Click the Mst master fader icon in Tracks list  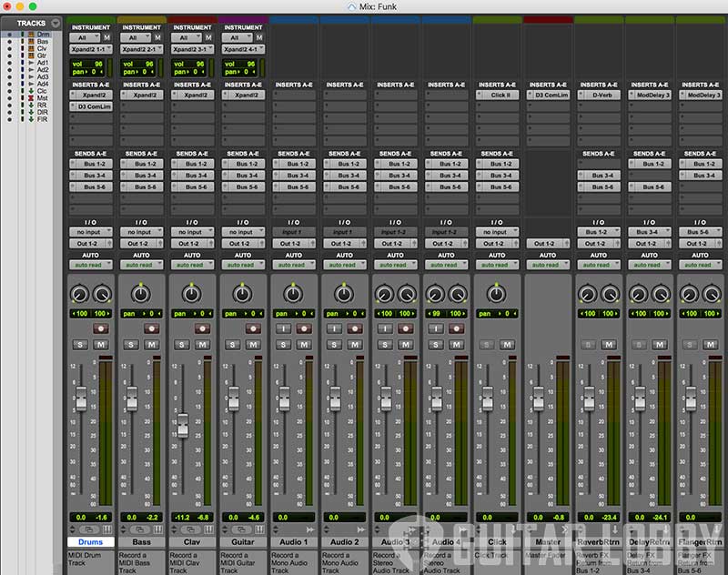(31, 98)
